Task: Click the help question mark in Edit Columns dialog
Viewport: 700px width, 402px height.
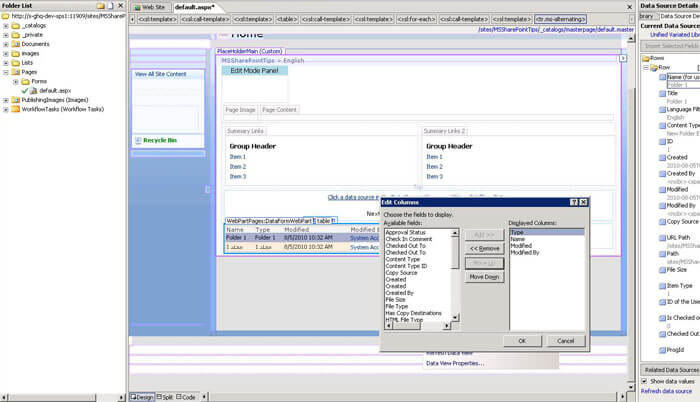Action: tap(574, 202)
